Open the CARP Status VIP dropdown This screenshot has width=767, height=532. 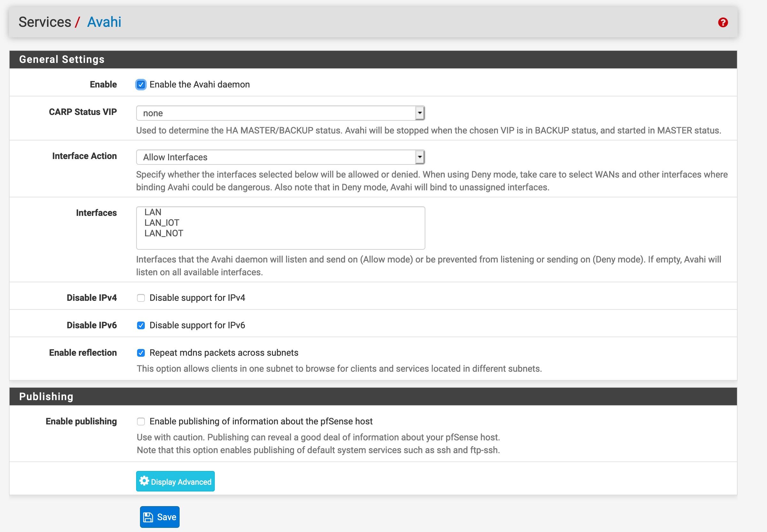coord(280,113)
